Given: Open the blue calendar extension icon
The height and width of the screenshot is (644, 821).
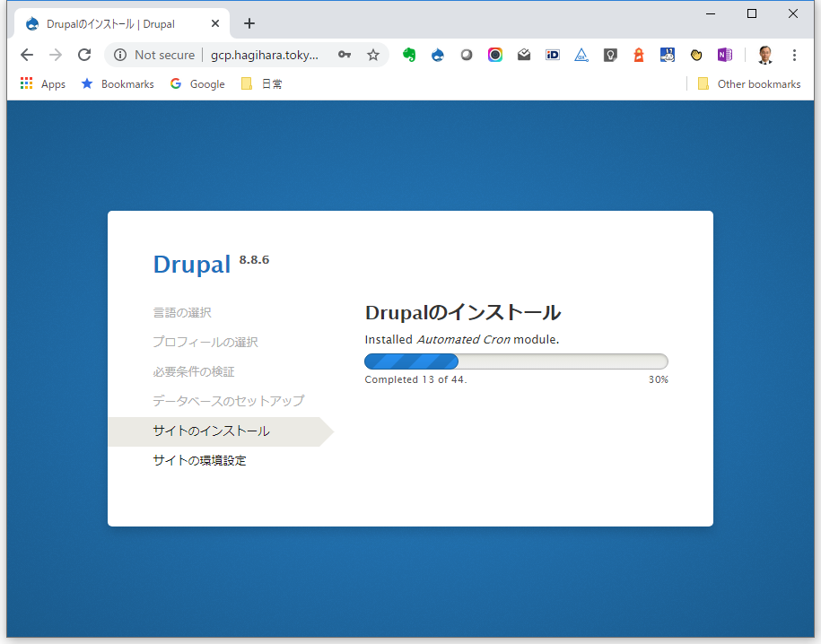Looking at the screenshot, I should point(667,55).
